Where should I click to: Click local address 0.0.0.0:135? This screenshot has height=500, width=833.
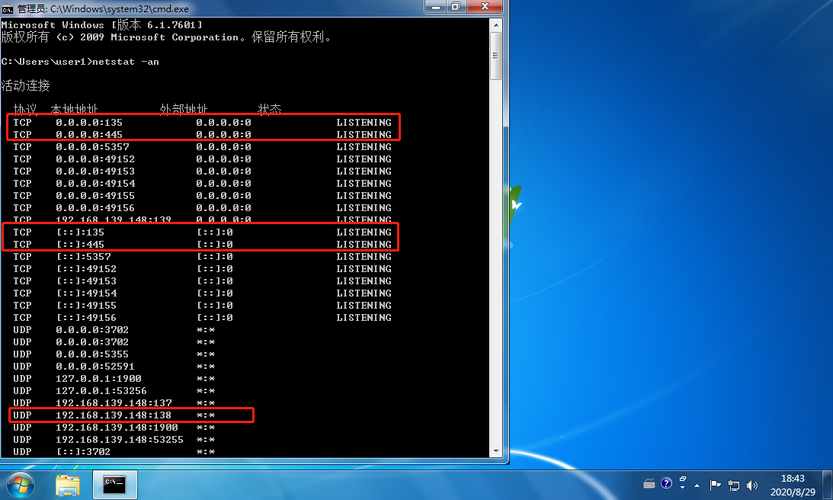(x=89, y=122)
